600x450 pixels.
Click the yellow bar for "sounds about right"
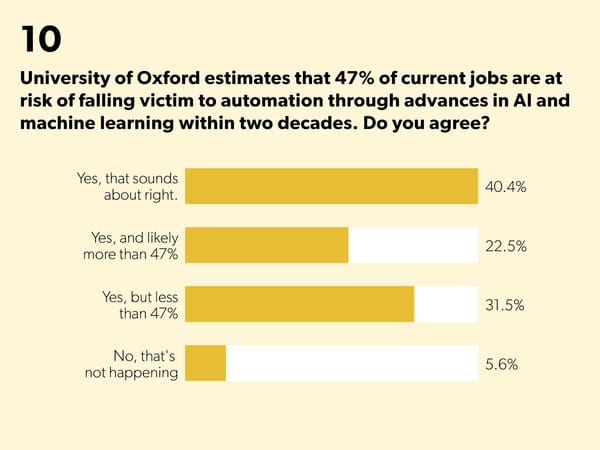click(x=332, y=187)
